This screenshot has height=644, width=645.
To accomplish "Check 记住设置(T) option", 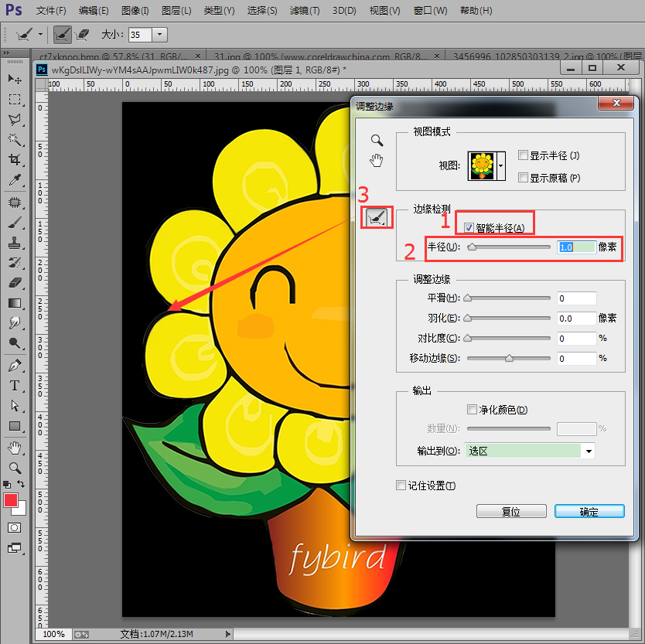I will point(401,485).
